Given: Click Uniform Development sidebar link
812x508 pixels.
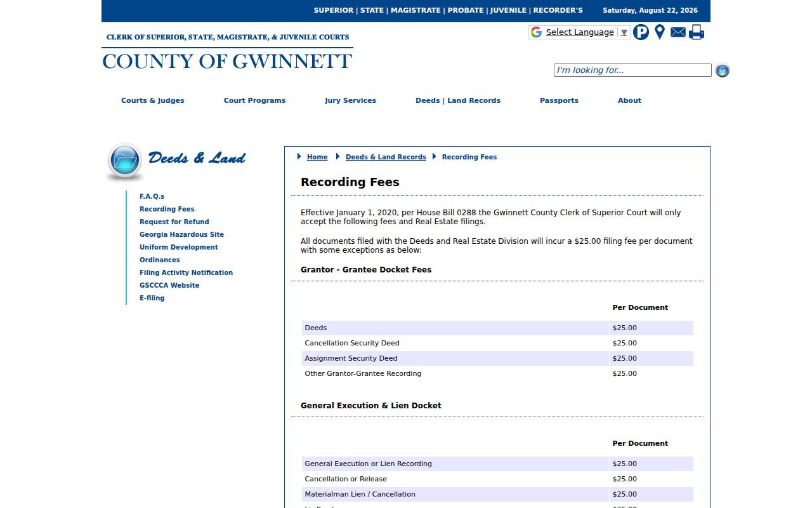Looking at the screenshot, I should 179,247.
